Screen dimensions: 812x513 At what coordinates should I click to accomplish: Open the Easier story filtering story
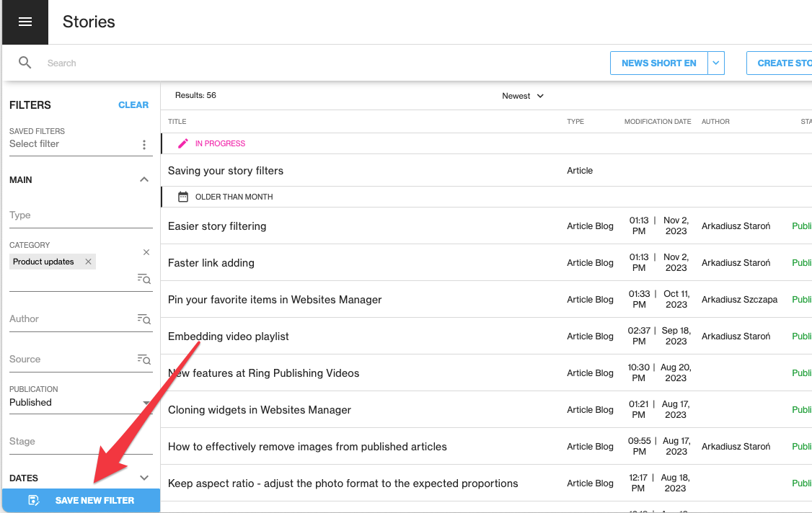(x=217, y=226)
